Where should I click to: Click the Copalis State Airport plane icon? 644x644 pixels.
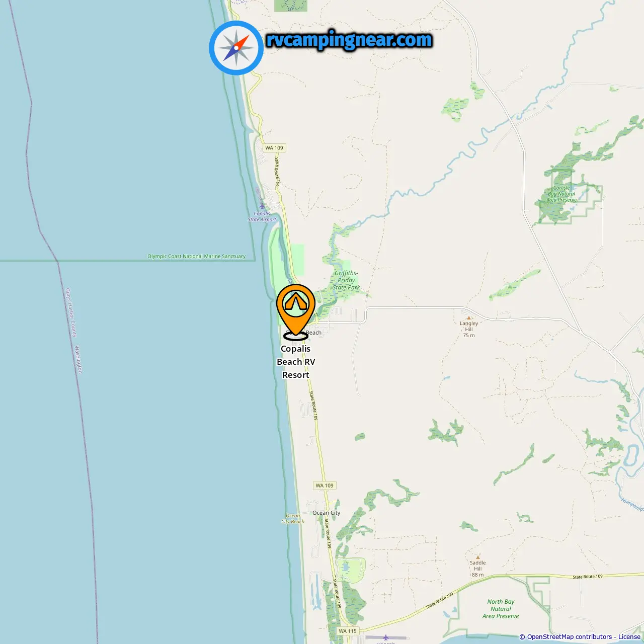tap(262, 205)
